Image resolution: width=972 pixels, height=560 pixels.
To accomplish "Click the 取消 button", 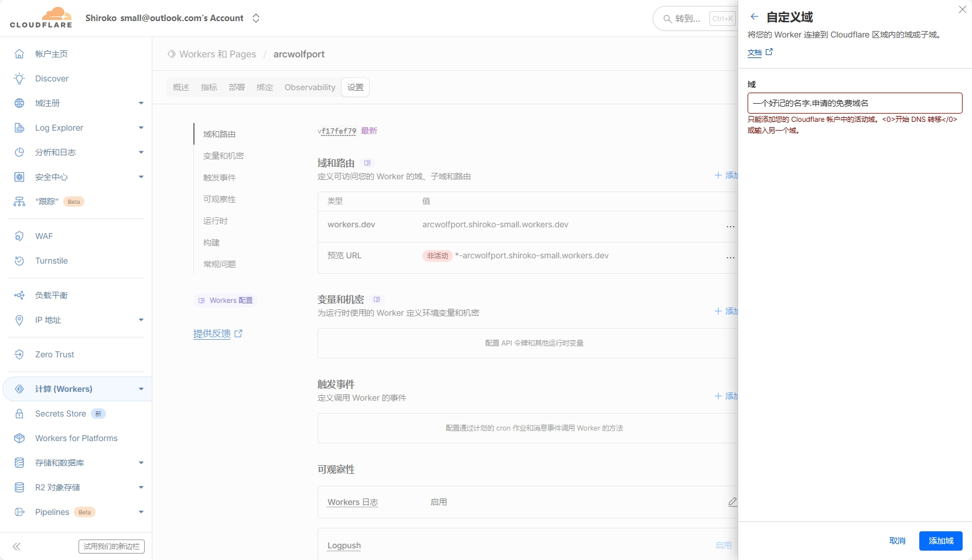I will click(897, 541).
